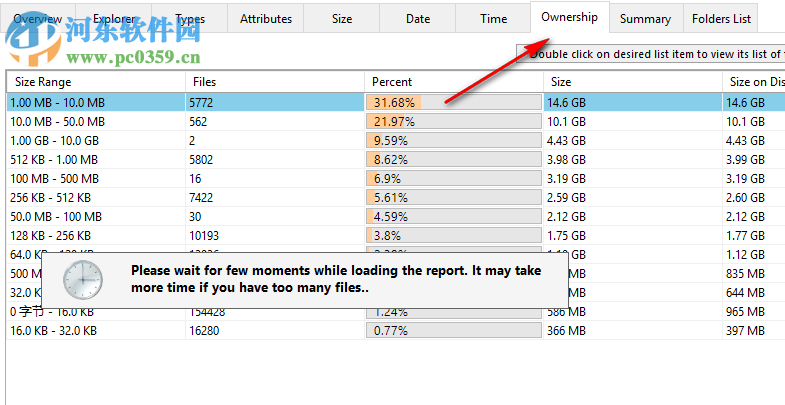785x405 pixels.
Task: Sort by Percent column header
Action: point(454,82)
